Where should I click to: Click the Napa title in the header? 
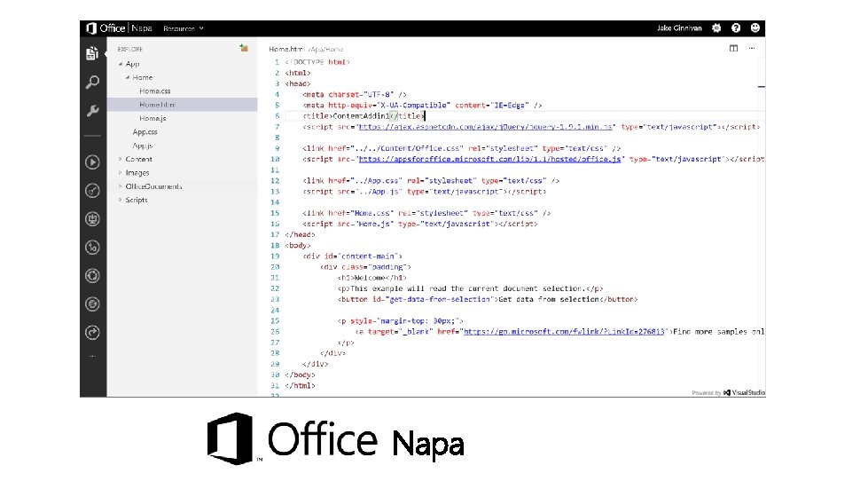pos(142,28)
